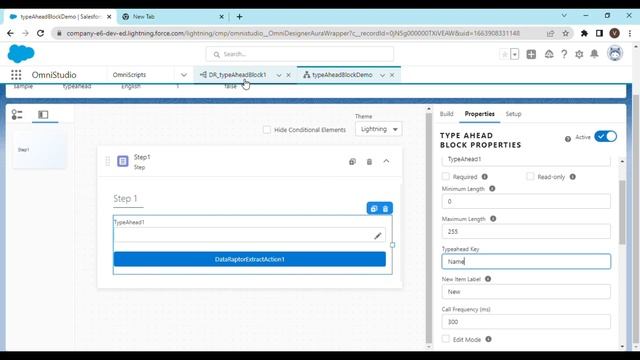Collapse the Step1 section
Viewport: 640px width, 360px height.
pos(386,161)
